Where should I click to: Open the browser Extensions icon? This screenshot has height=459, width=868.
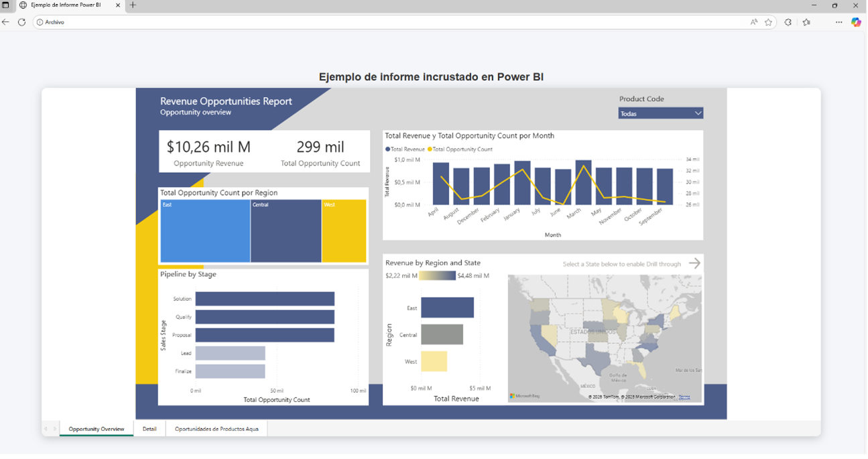788,22
